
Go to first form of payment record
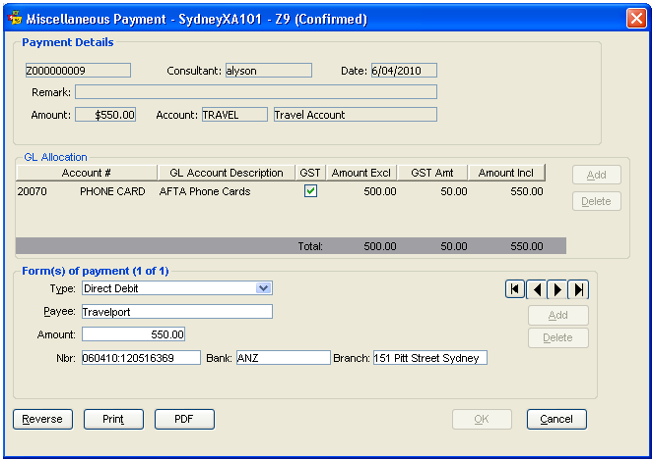click(515, 289)
